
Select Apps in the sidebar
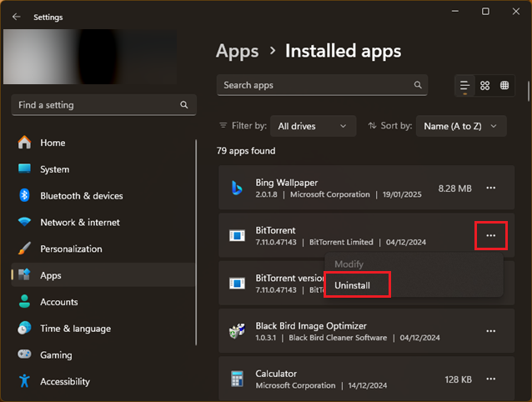click(103, 275)
